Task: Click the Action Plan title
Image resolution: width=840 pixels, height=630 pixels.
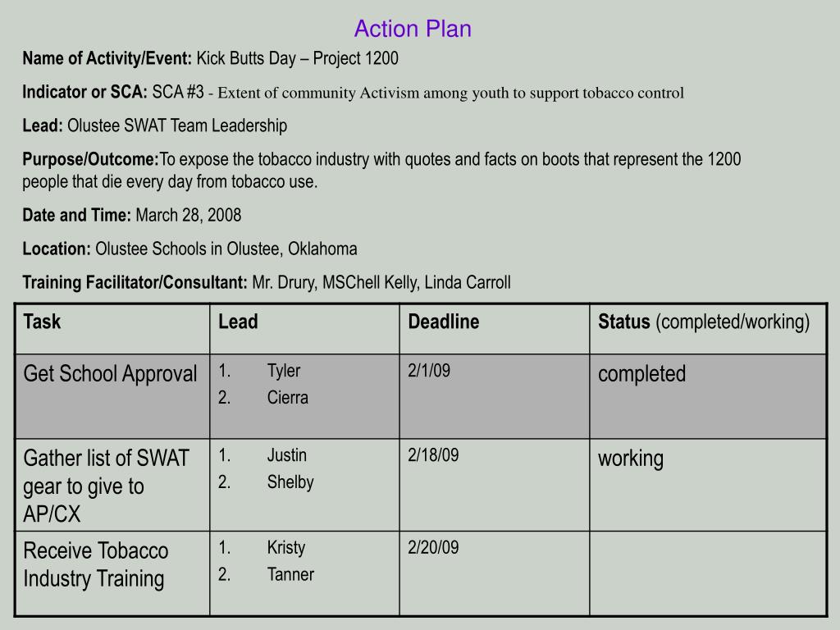Action: click(413, 30)
